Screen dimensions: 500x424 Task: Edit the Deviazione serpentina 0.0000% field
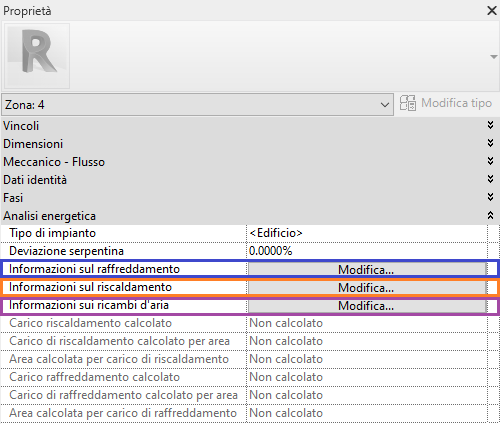(367, 251)
